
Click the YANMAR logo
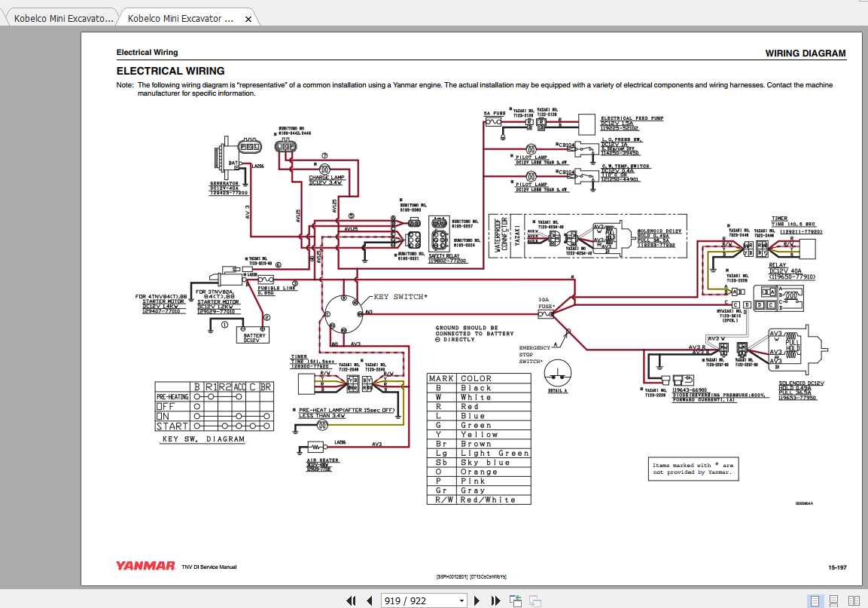click(x=145, y=565)
